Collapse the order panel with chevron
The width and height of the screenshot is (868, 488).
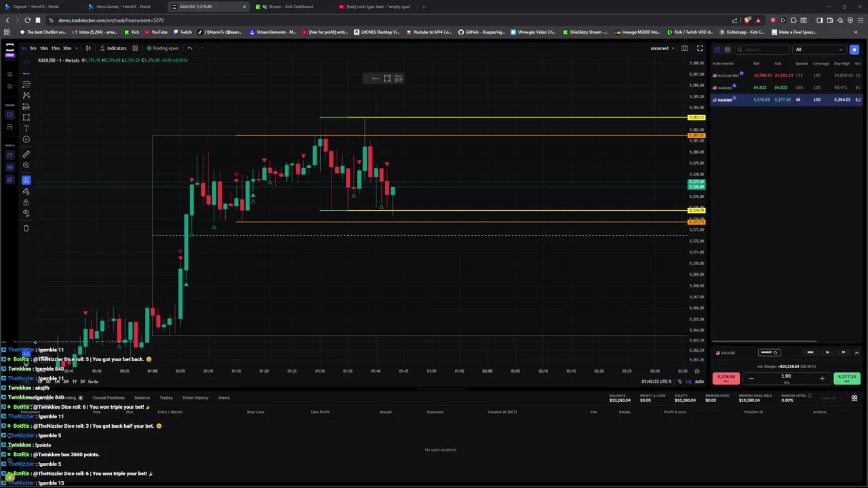point(856,352)
